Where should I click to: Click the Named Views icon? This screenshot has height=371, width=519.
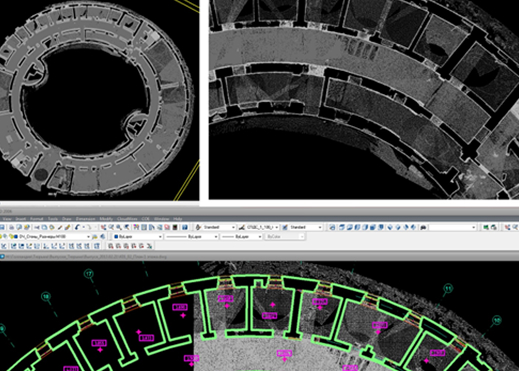click(x=332, y=227)
